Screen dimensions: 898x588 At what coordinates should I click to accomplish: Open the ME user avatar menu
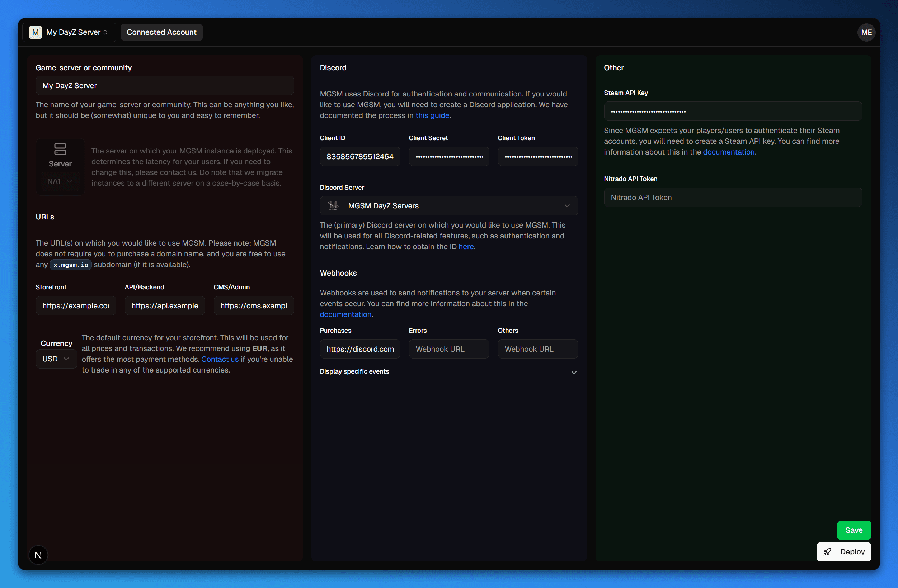(x=866, y=32)
